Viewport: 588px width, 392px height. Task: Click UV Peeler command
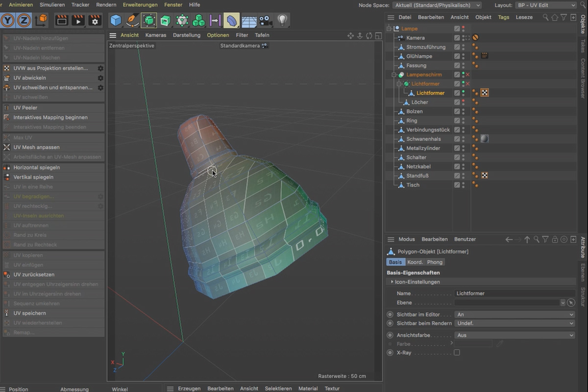pos(25,108)
